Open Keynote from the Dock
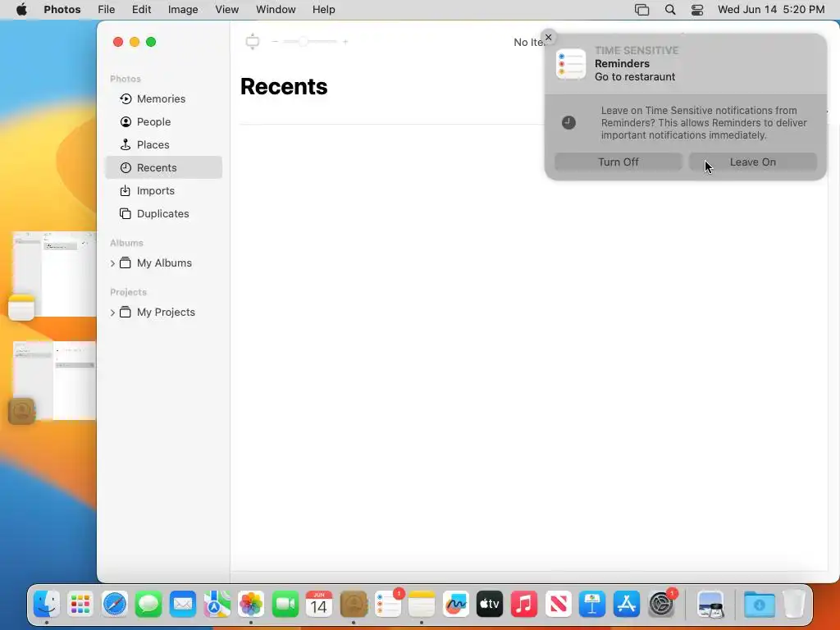 coord(592,605)
